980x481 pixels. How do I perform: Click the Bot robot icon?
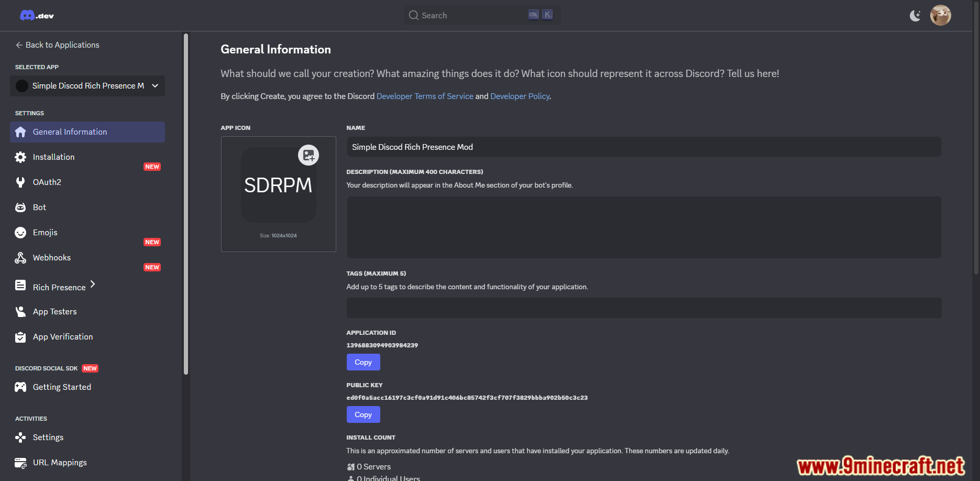(x=20, y=207)
